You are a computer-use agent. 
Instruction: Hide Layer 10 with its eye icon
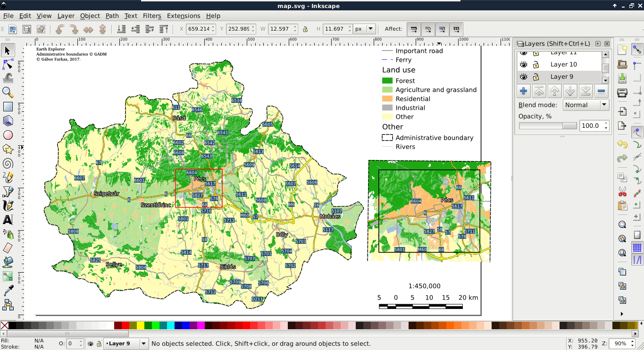[x=523, y=65]
